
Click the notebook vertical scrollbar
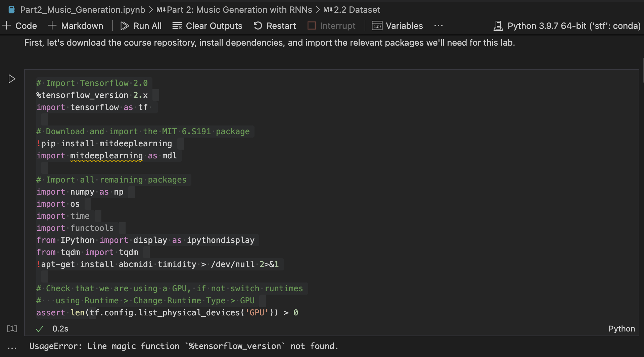click(x=642, y=70)
